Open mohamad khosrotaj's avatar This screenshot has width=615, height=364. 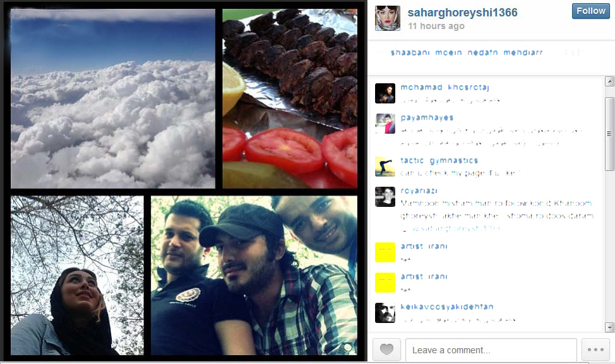pos(385,93)
